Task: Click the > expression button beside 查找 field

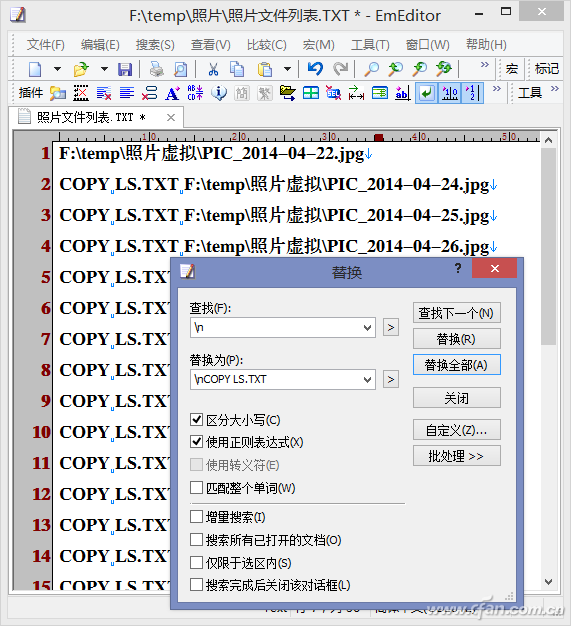Action: (391, 327)
